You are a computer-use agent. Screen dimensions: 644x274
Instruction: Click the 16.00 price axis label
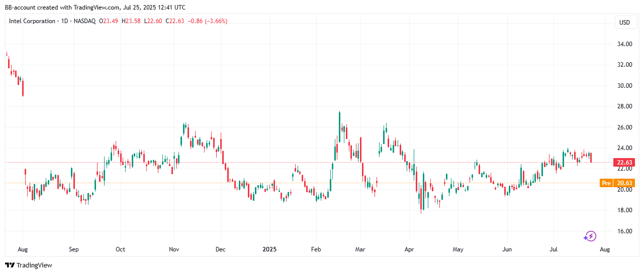pyautogui.click(x=625, y=231)
